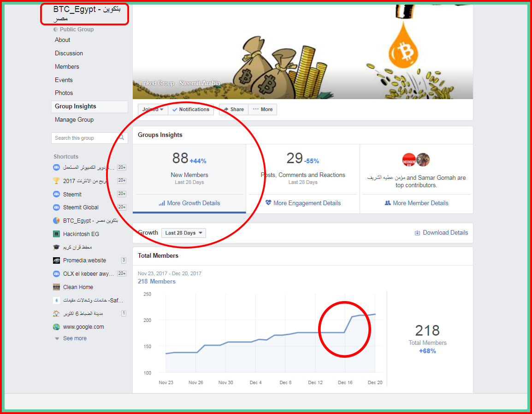This screenshot has width=532, height=414.
Task: Click the house icon by 6 اكتوبر shortcut
Action: pyautogui.click(x=56, y=313)
